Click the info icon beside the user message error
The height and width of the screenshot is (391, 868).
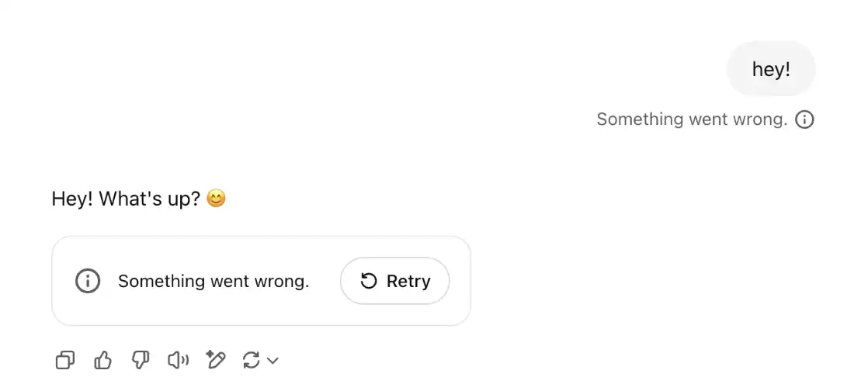804,119
